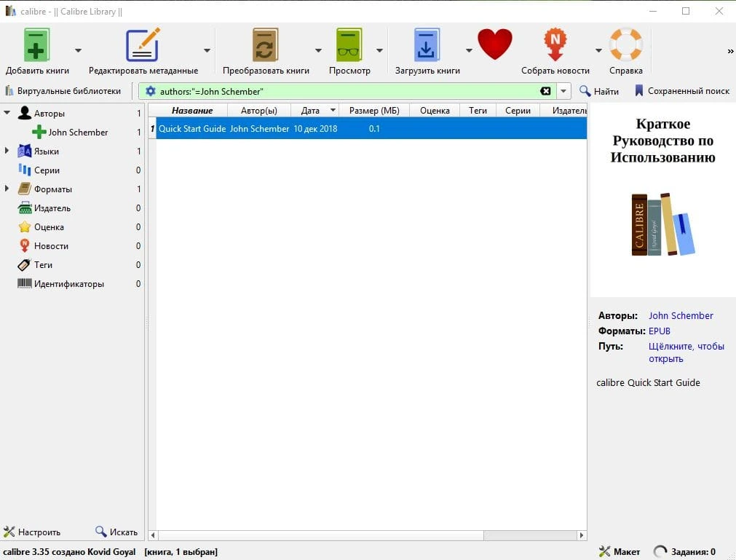736x560 pixels.
Task: Click the scrollbar right arrow
Action: tap(582, 535)
